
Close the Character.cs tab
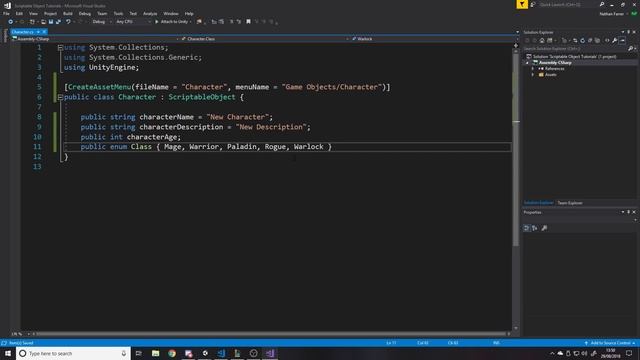tap(44, 32)
